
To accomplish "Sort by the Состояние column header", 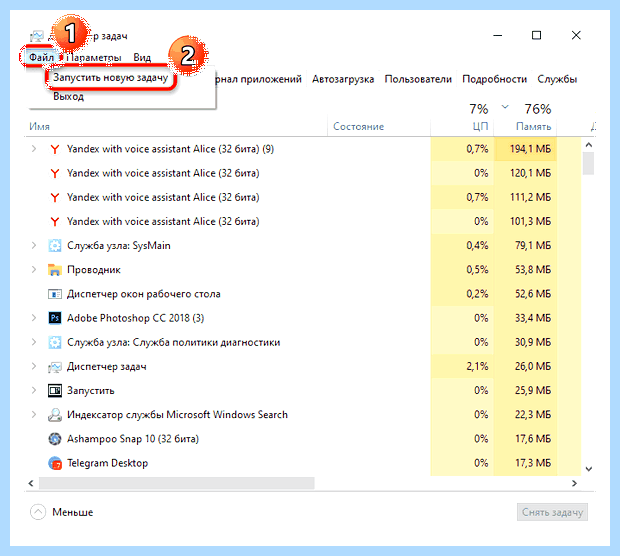I will tap(358, 127).
